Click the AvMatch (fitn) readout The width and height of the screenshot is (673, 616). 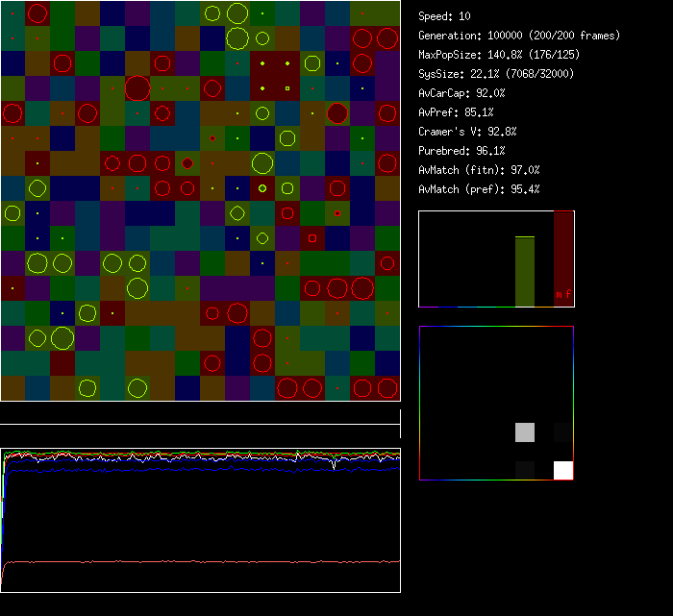click(479, 170)
